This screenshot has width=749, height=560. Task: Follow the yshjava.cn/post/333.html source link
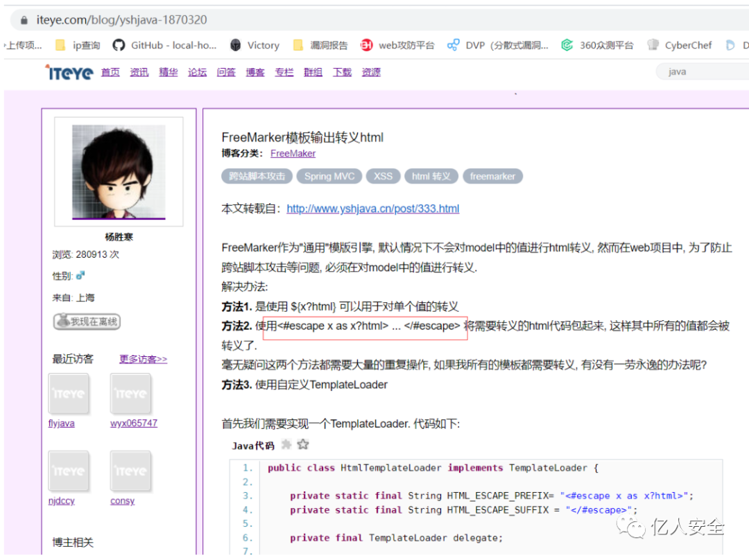pyautogui.click(x=372, y=208)
